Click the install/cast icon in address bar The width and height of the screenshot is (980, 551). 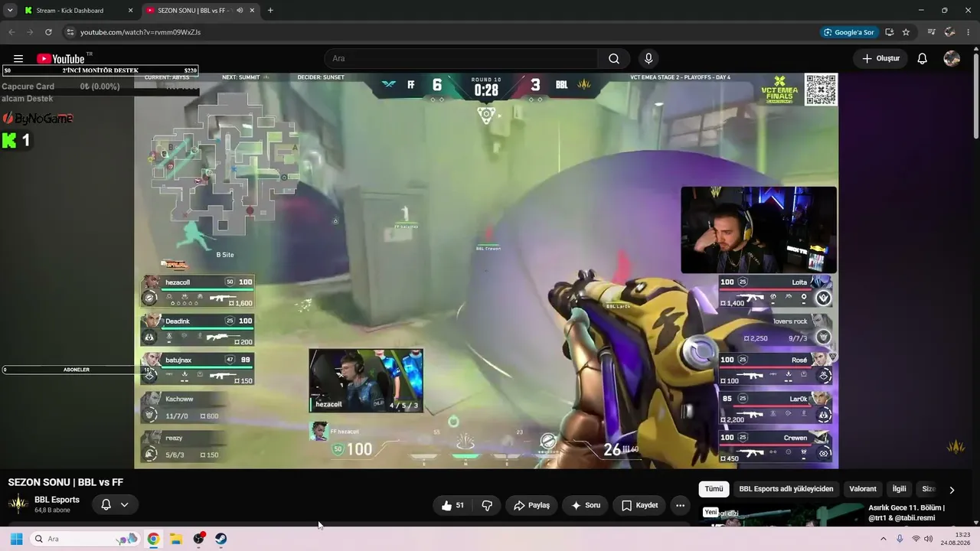tap(890, 32)
